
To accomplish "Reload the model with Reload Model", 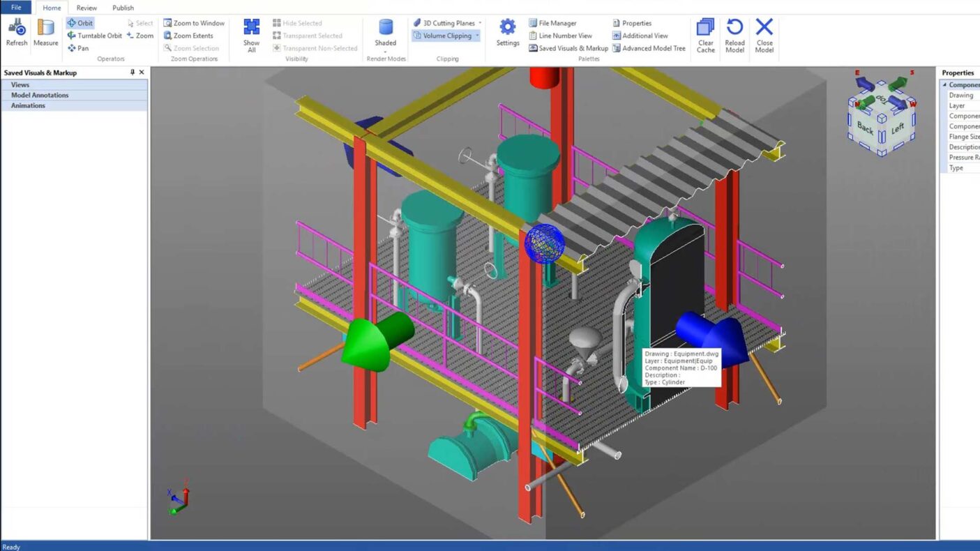I will coord(734,35).
